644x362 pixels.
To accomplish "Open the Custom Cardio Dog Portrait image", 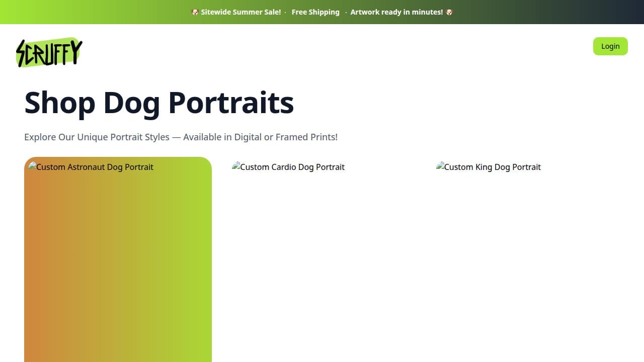I will [288, 167].
